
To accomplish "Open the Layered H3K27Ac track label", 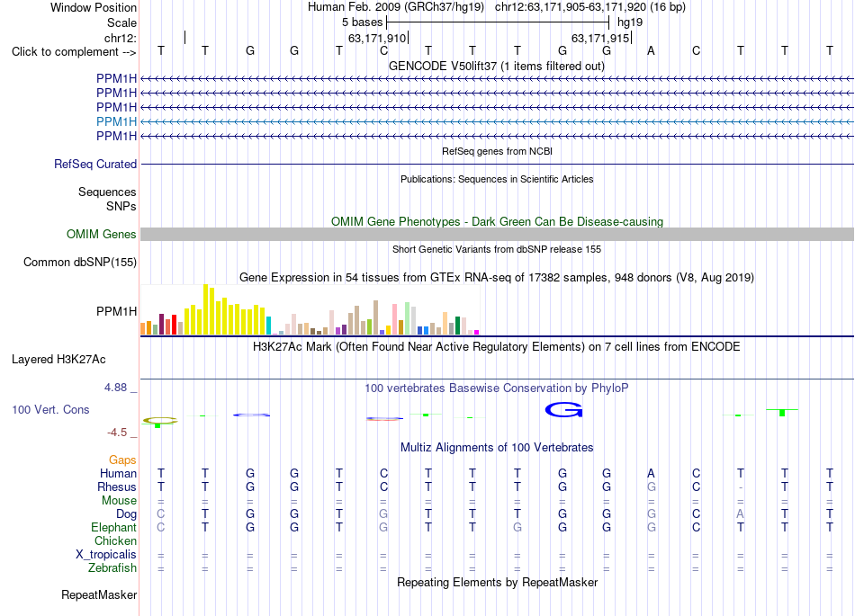I will pos(58,360).
